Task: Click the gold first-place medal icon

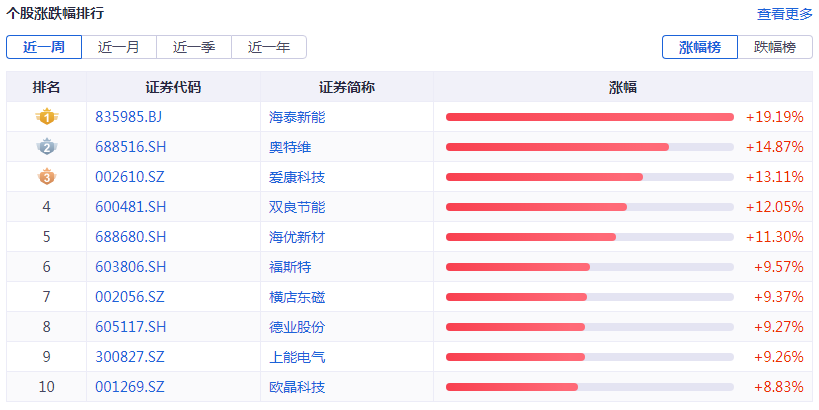Action: [46, 117]
